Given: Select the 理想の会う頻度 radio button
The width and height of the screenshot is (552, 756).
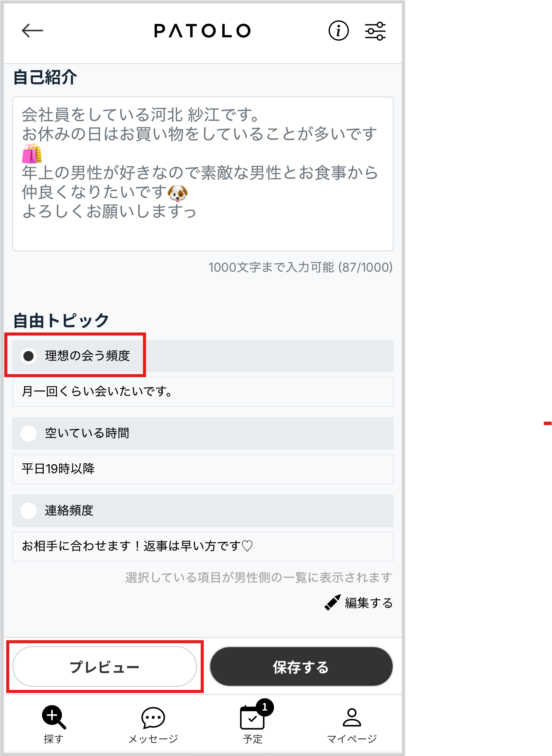Looking at the screenshot, I should click(x=28, y=356).
